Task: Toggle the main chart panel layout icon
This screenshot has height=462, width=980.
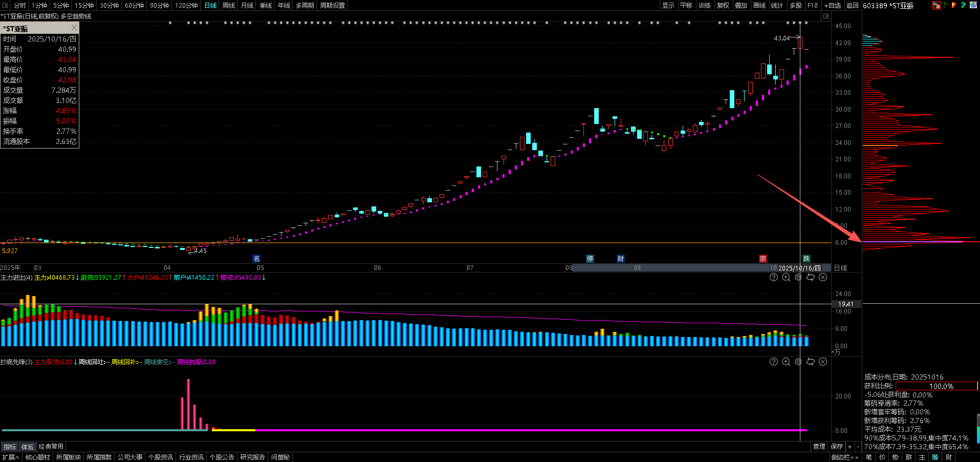Action: 825,16
